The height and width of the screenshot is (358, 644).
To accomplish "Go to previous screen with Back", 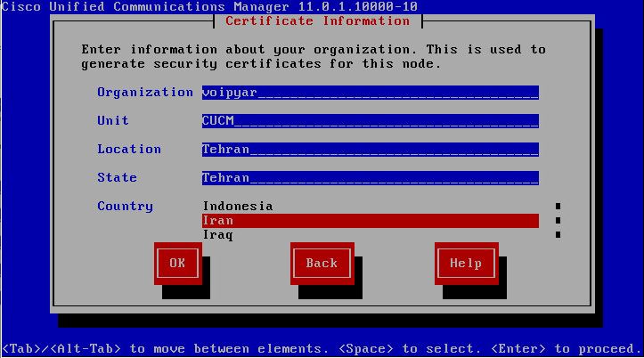I will click(322, 264).
